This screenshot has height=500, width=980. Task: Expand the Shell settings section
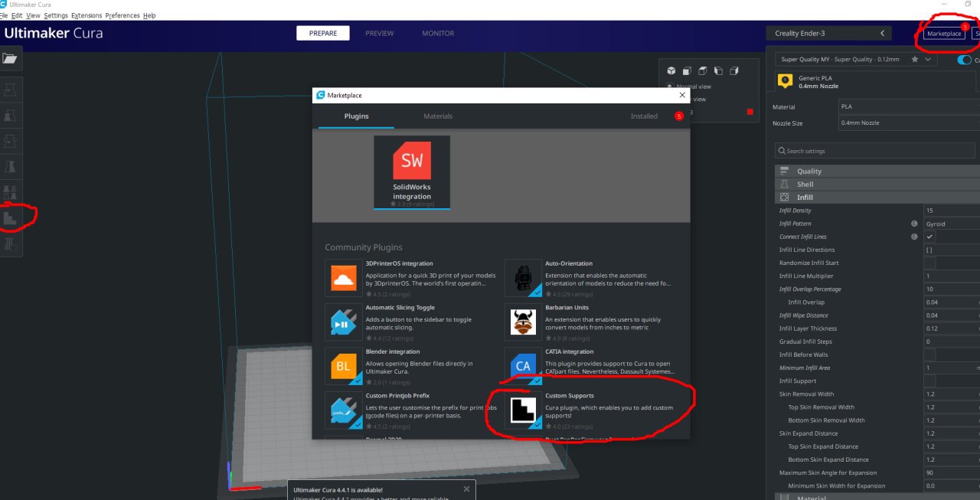877,185
